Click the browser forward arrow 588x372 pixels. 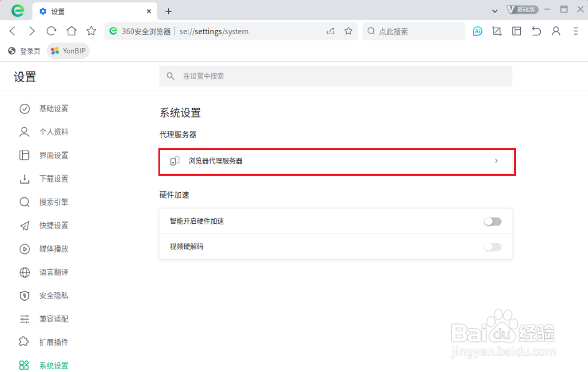(32, 31)
